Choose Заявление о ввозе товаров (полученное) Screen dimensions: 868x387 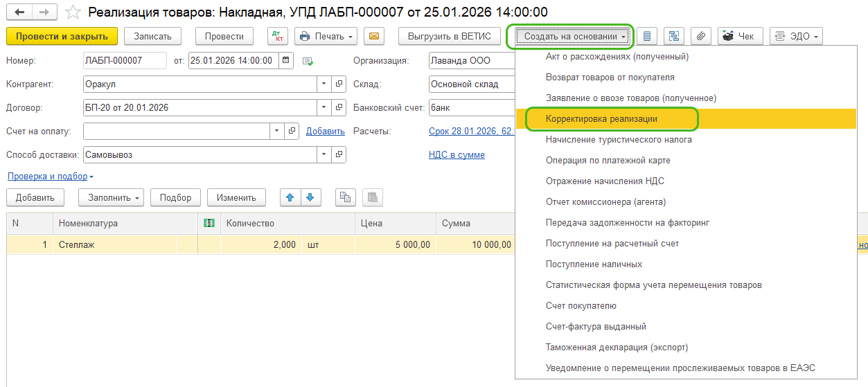click(686, 98)
